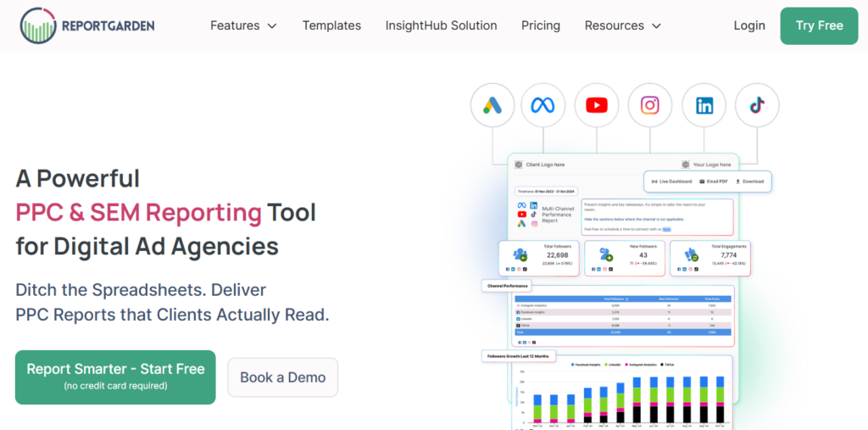Viewport: 868px width, 430px height.
Task: Click the New Followers icon
Action: coord(605,255)
